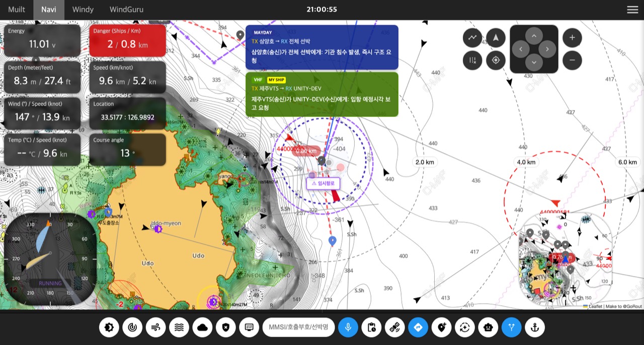Open the hamburger menu

click(632, 10)
